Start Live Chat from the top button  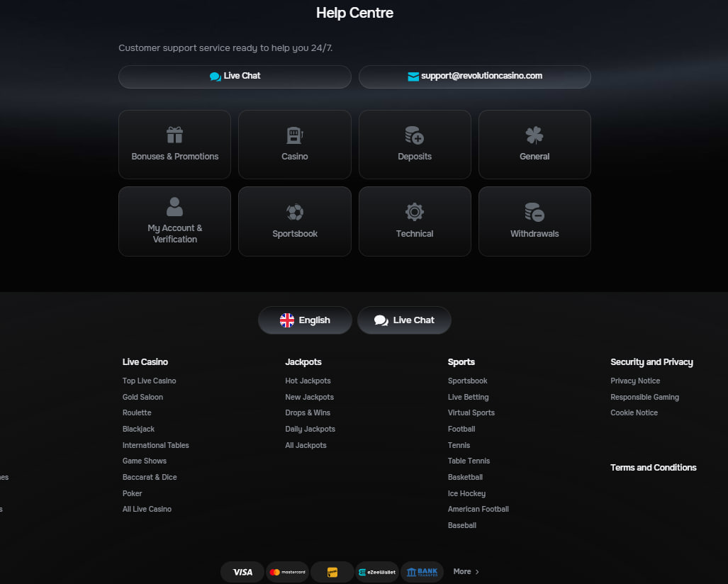tap(235, 77)
